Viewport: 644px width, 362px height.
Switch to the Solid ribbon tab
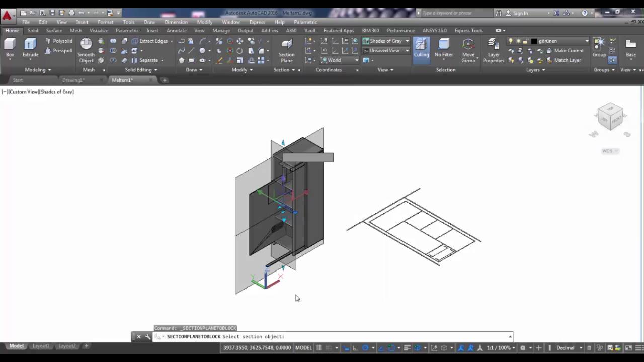click(x=33, y=31)
